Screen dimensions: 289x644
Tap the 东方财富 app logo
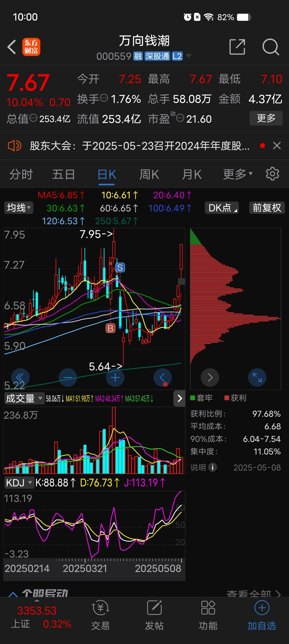tap(31, 47)
